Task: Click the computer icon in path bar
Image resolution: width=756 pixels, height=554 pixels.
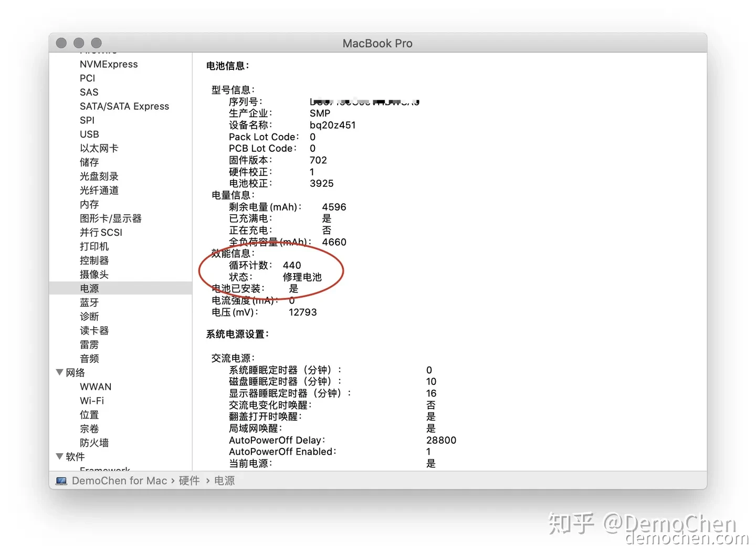Action: pos(61,481)
